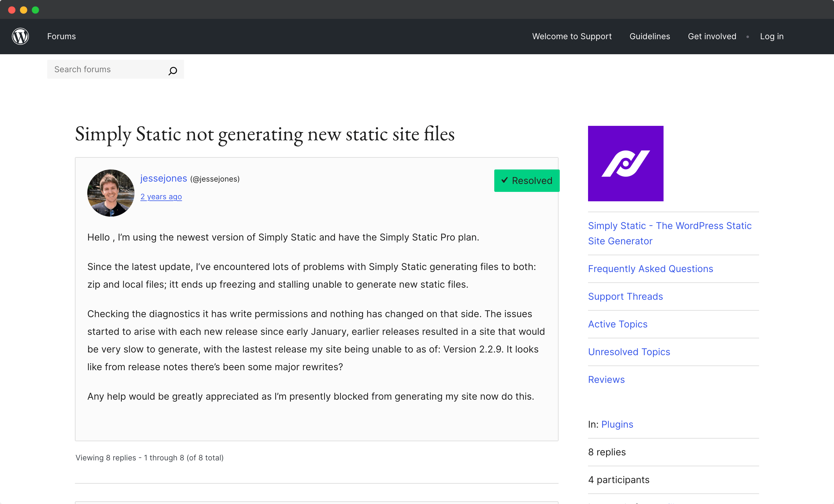The height and width of the screenshot is (504, 834).
Task: Click the 2 years ago timestamp
Action: (161, 197)
